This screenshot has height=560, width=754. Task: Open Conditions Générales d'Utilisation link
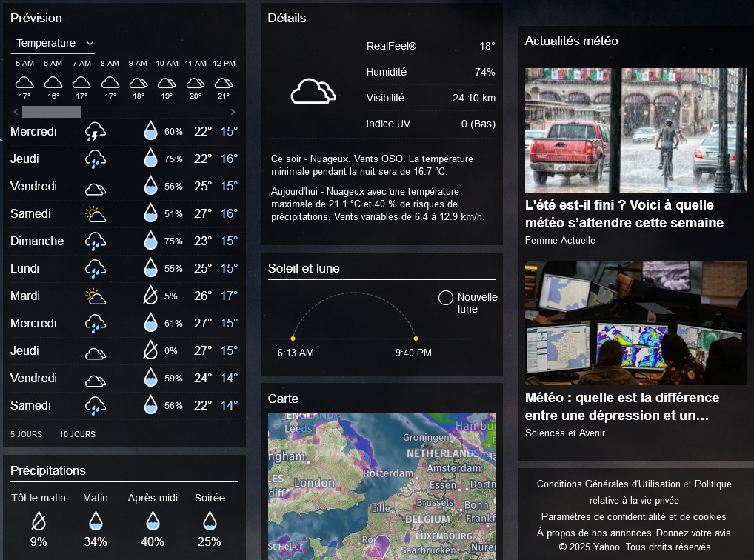pos(608,484)
